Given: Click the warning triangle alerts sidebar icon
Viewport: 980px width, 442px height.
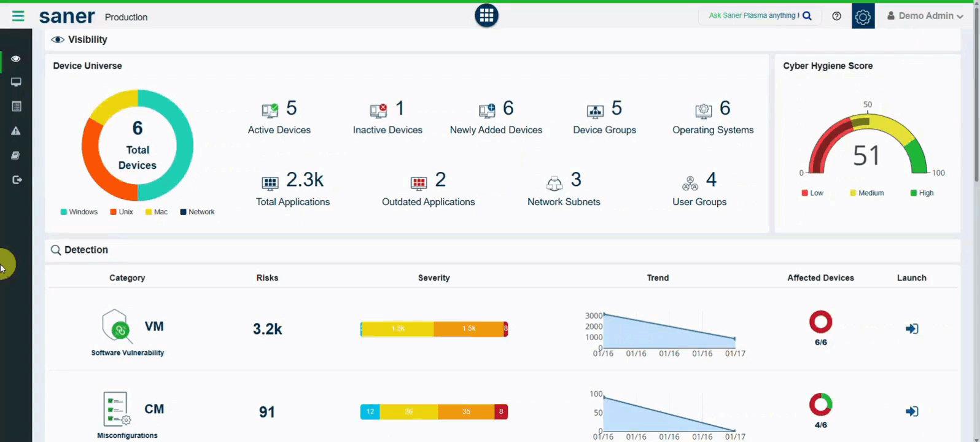Looking at the screenshot, I should pyautogui.click(x=16, y=131).
